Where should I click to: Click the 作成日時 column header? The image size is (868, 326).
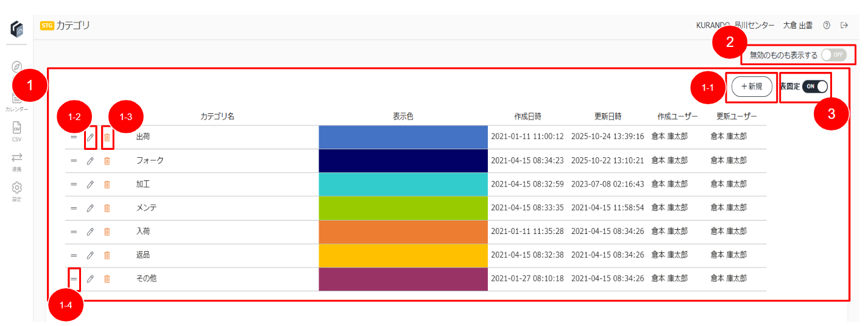[x=528, y=116]
